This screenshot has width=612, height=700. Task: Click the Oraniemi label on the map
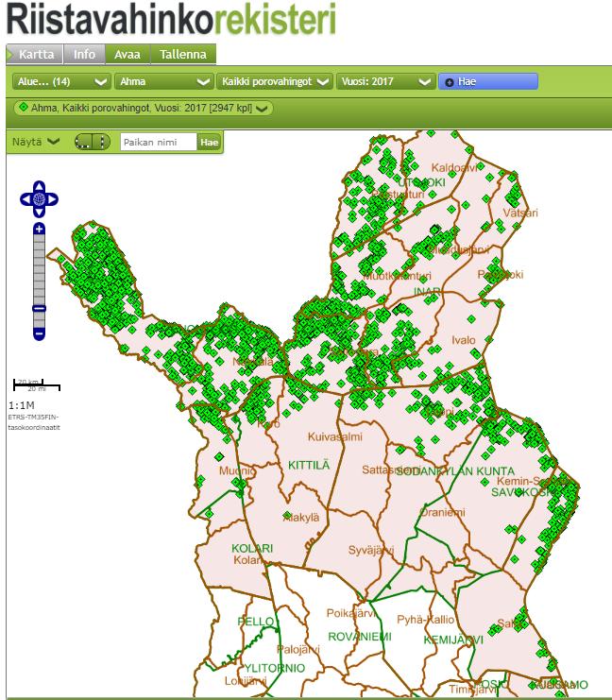pos(442,512)
